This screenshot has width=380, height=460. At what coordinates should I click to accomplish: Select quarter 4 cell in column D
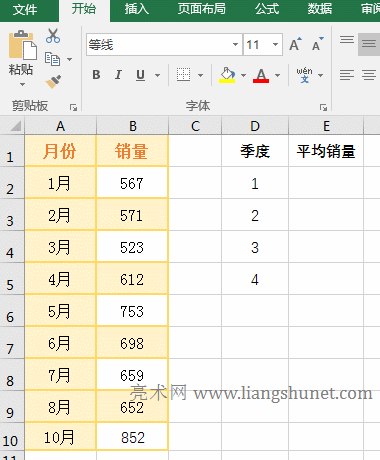pos(255,279)
